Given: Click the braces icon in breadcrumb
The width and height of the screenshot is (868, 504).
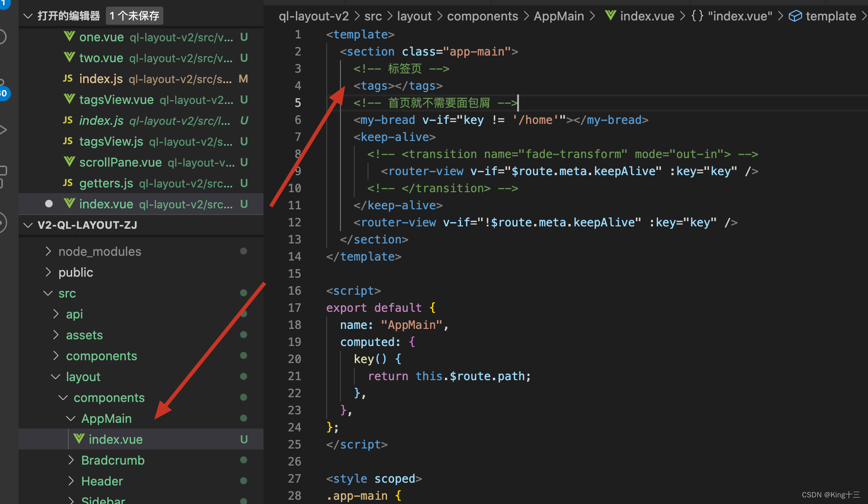Looking at the screenshot, I should click(x=697, y=16).
